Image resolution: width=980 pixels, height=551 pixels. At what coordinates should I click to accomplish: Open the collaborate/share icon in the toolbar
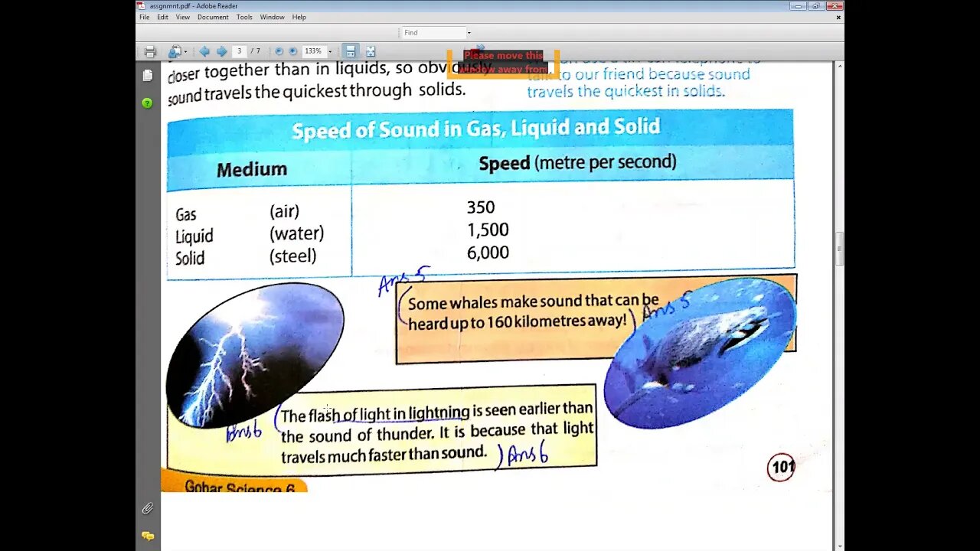(175, 51)
